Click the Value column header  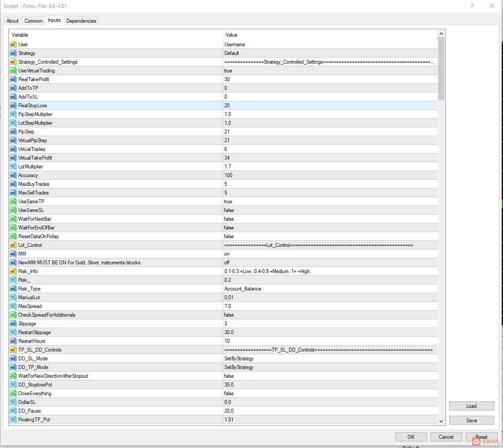330,34
